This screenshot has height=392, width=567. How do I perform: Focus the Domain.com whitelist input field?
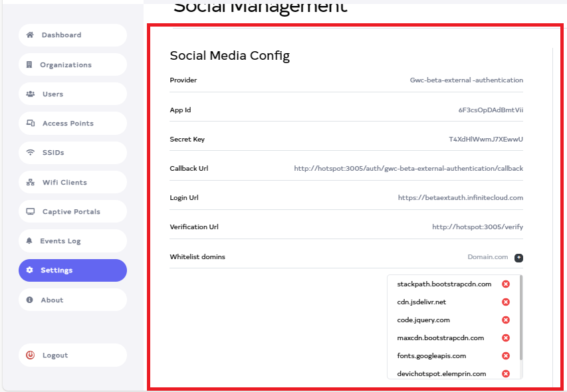pos(487,257)
